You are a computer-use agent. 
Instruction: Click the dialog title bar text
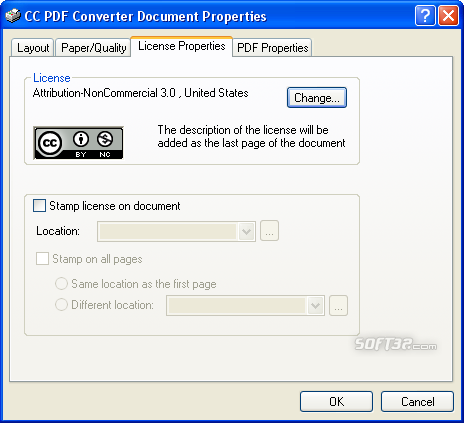pyautogui.click(x=145, y=16)
